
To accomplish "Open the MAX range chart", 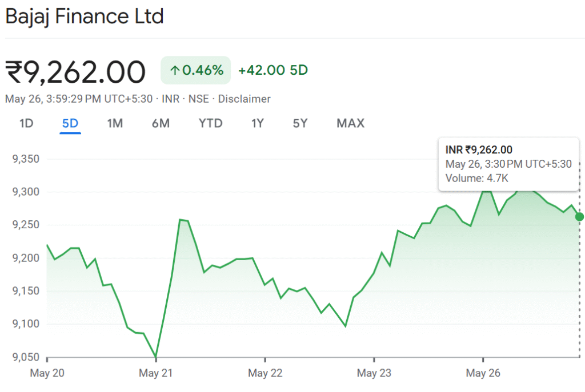I will click(x=350, y=123).
